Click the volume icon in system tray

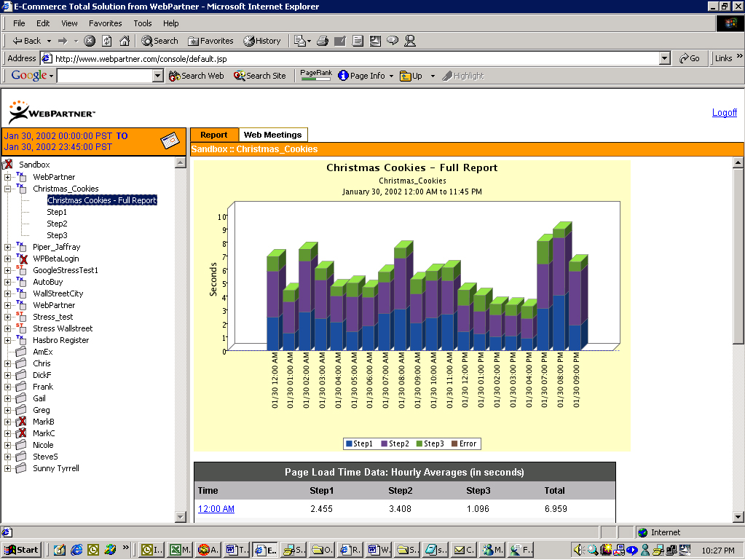click(x=578, y=550)
